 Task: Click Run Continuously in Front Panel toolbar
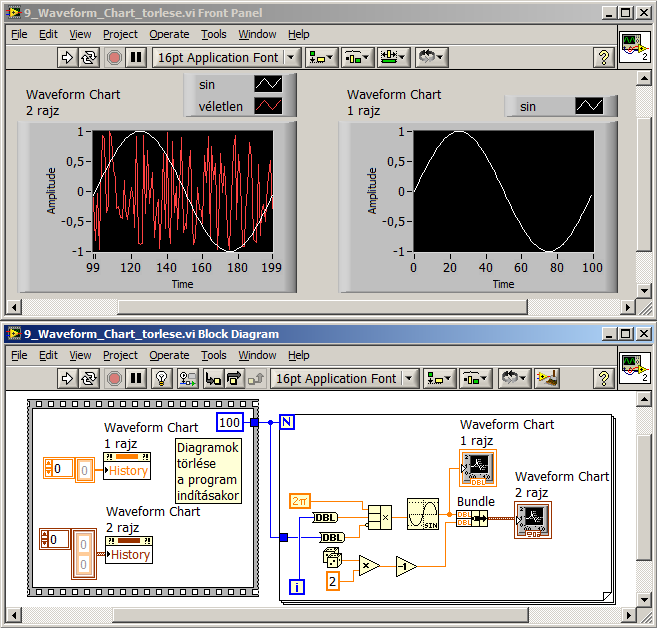click(x=89, y=57)
